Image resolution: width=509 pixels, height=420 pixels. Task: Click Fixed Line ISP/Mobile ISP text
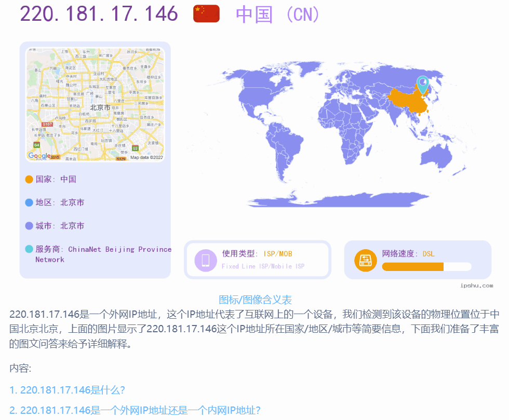[x=263, y=266]
